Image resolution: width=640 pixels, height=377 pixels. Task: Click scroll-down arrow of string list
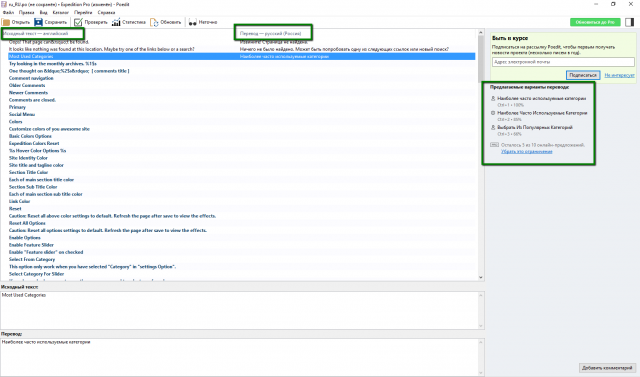(x=480, y=277)
